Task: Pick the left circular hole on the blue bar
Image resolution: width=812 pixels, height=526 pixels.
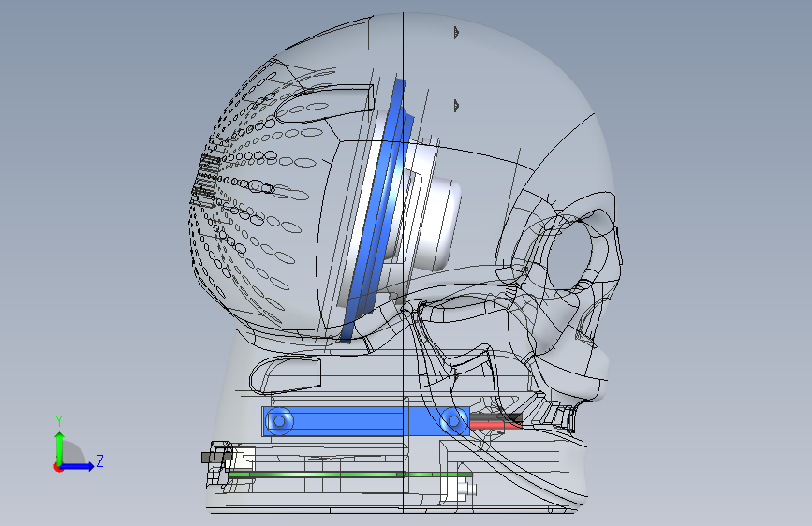Action: (x=280, y=421)
